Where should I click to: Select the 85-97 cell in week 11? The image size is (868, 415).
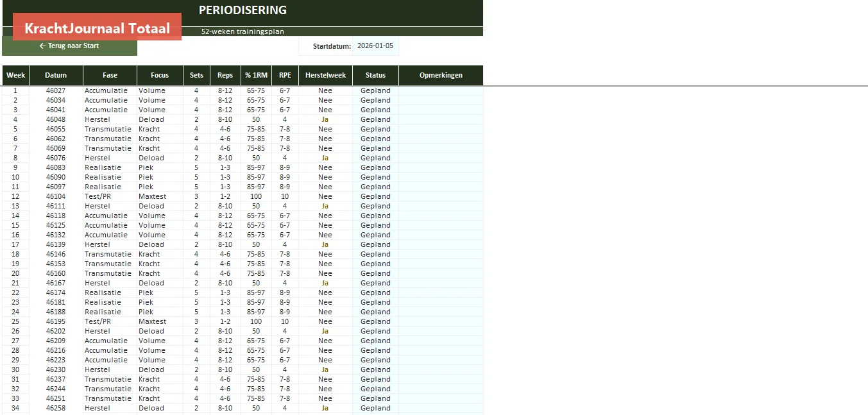[256, 187]
